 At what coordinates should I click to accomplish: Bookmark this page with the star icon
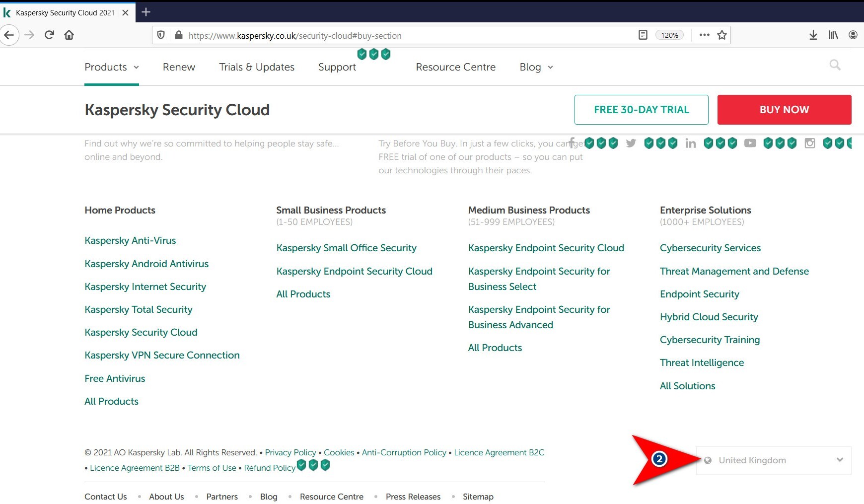tap(722, 35)
